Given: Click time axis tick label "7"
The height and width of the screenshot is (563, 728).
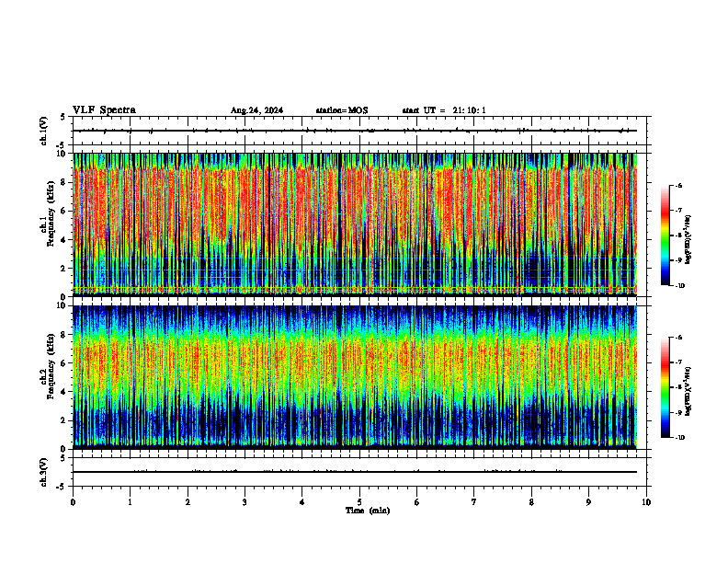Looking at the screenshot, I should point(474,502).
